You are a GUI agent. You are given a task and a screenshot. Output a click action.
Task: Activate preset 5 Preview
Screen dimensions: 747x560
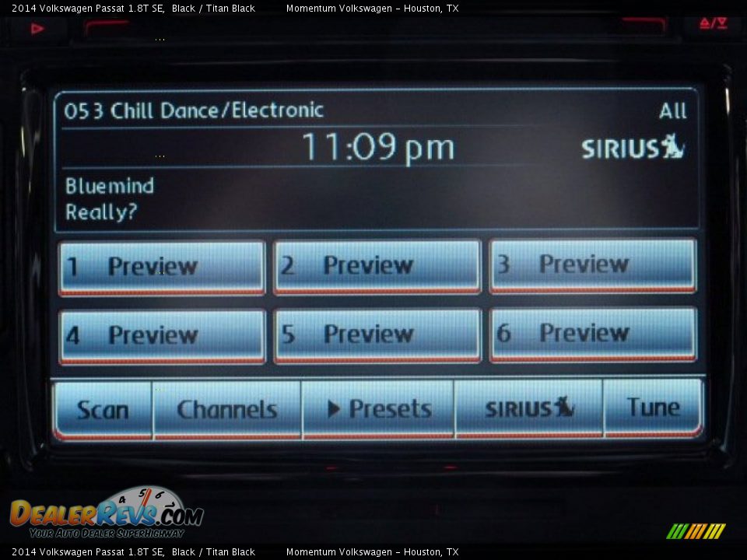coord(377,335)
